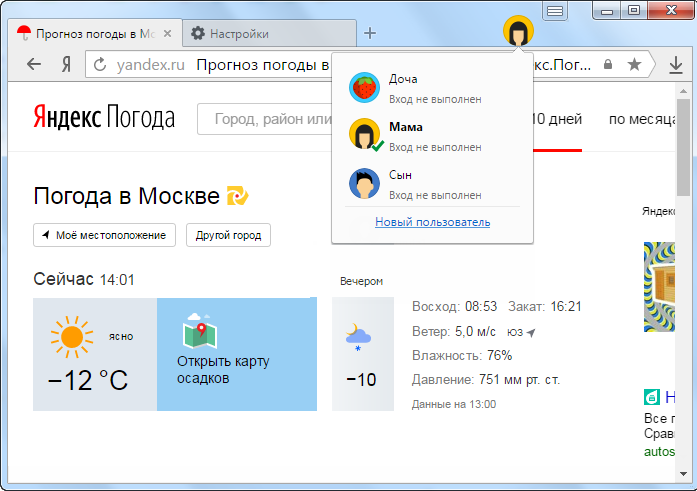This screenshot has height=491, width=697.
Task: Open the precipitation map tile Открыть карту осадков
Action: (x=237, y=355)
